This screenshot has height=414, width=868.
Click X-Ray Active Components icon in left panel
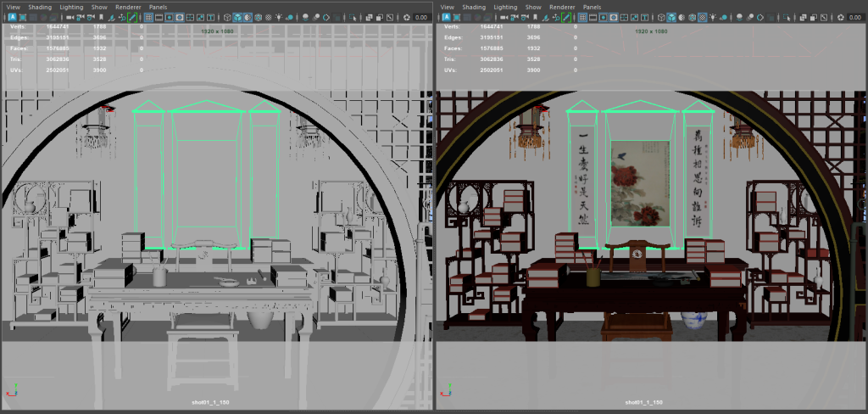click(379, 17)
